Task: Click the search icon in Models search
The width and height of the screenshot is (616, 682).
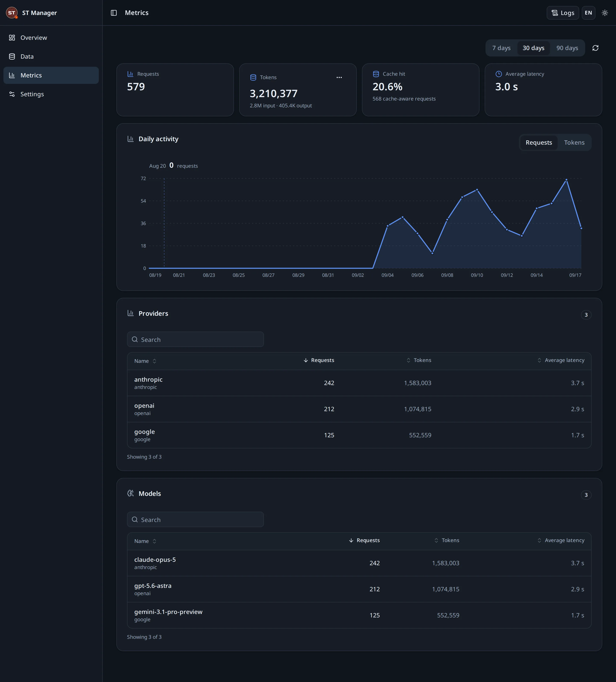Action: [135, 519]
